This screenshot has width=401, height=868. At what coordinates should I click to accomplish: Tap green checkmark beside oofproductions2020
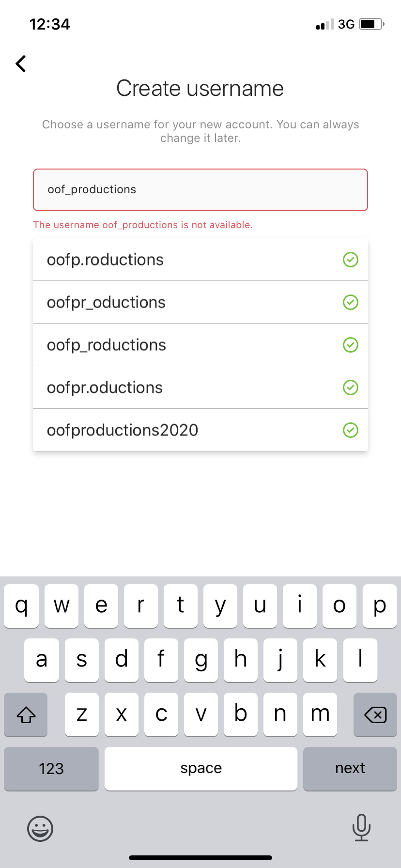tap(351, 430)
